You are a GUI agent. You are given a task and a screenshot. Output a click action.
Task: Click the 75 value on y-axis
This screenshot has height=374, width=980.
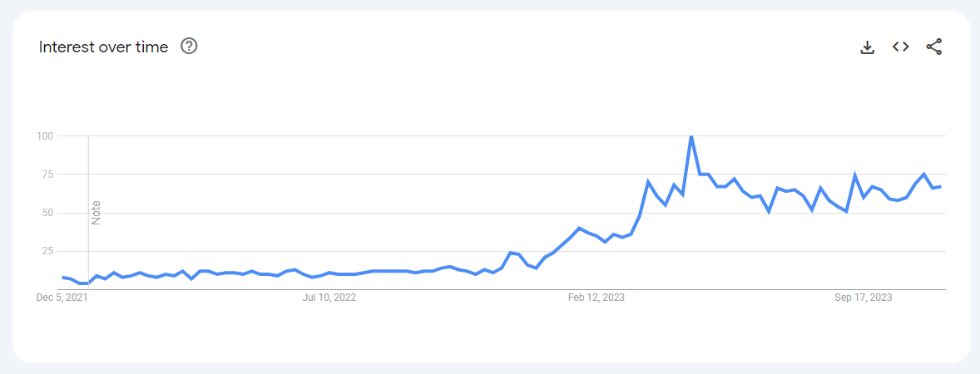point(48,175)
